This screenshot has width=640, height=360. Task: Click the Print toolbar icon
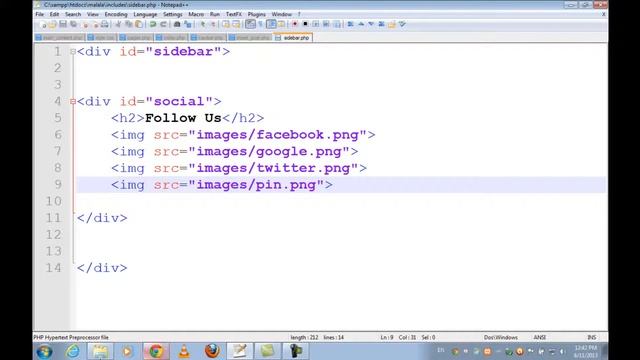tap(105, 24)
